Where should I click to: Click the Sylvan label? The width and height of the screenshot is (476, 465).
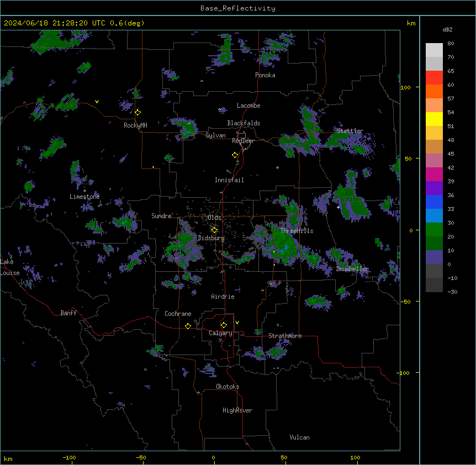[215, 135]
